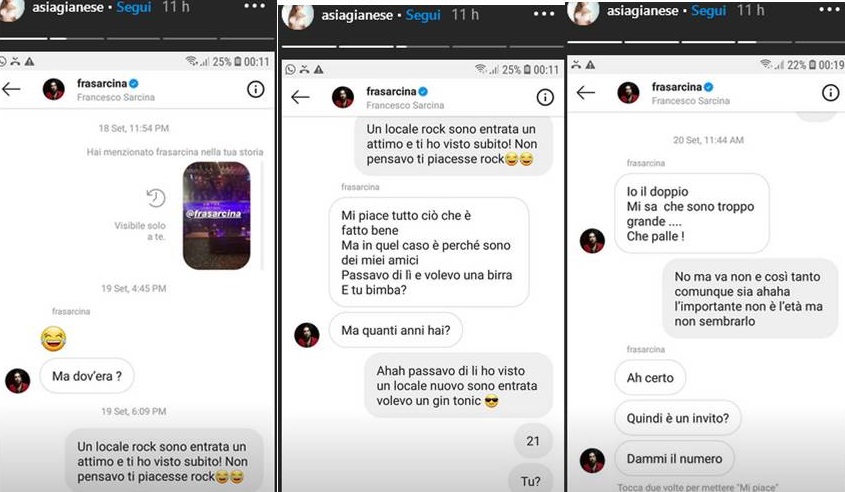
Task: Open the three-dots story menu in middle story
Action: 544,14
